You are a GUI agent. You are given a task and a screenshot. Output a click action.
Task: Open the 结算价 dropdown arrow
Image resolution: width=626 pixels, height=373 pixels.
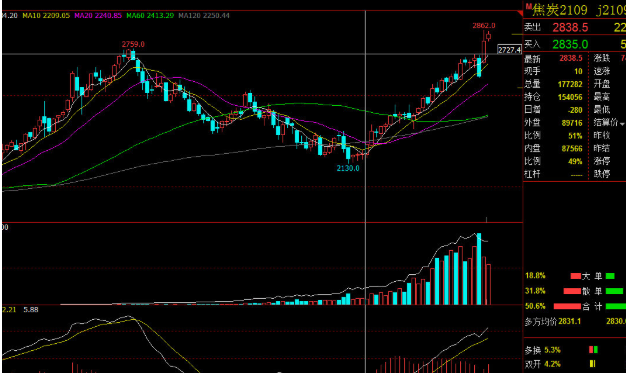pyautogui.click(x=622, y=124)
